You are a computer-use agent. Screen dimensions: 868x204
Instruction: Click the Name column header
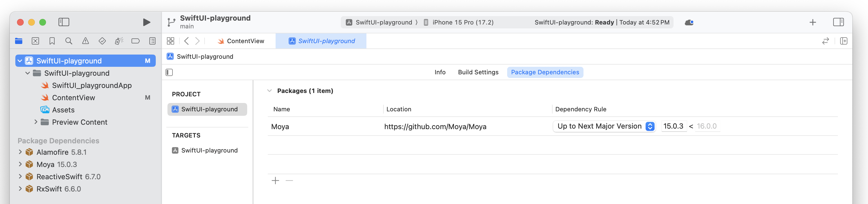click(x=282, y=109)
